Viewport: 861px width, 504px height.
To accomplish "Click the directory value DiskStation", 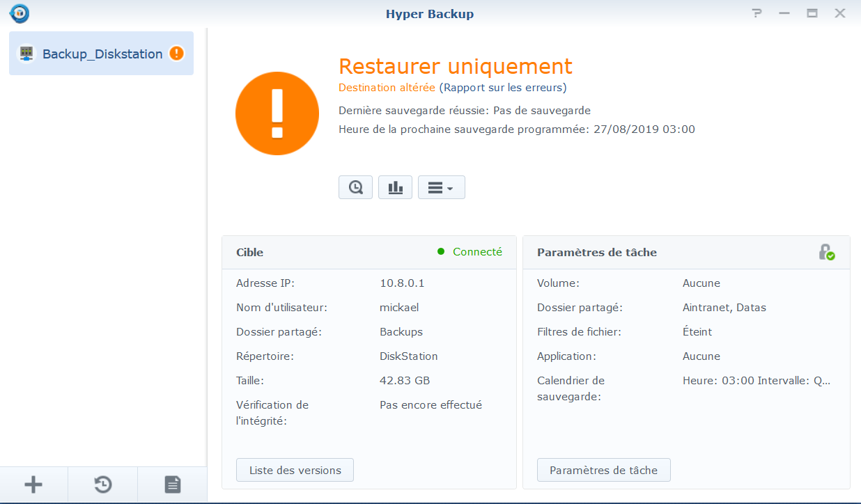I will pyautogui.click(x=409, y=356).
